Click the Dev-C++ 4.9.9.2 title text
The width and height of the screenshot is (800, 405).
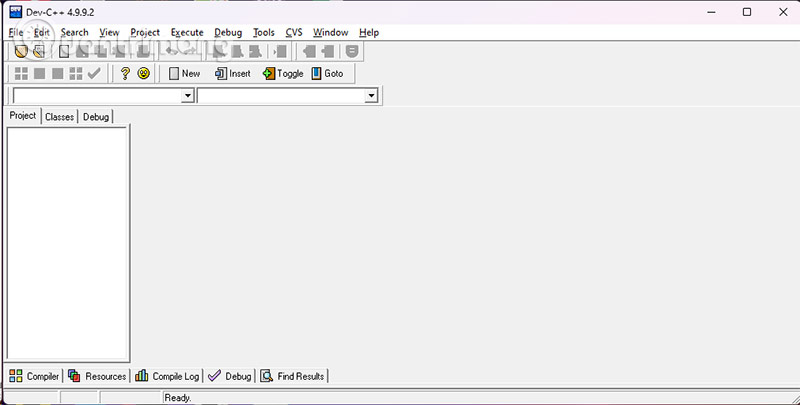click(60, 12)
